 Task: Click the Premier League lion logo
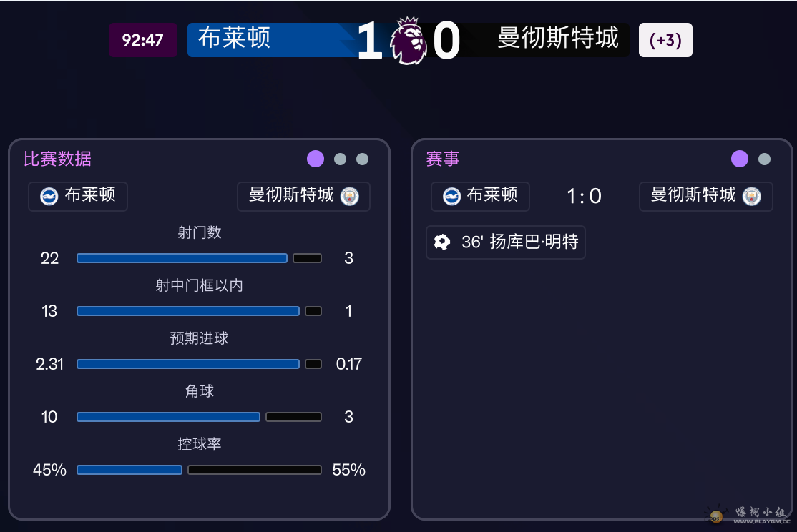point(408,40)
